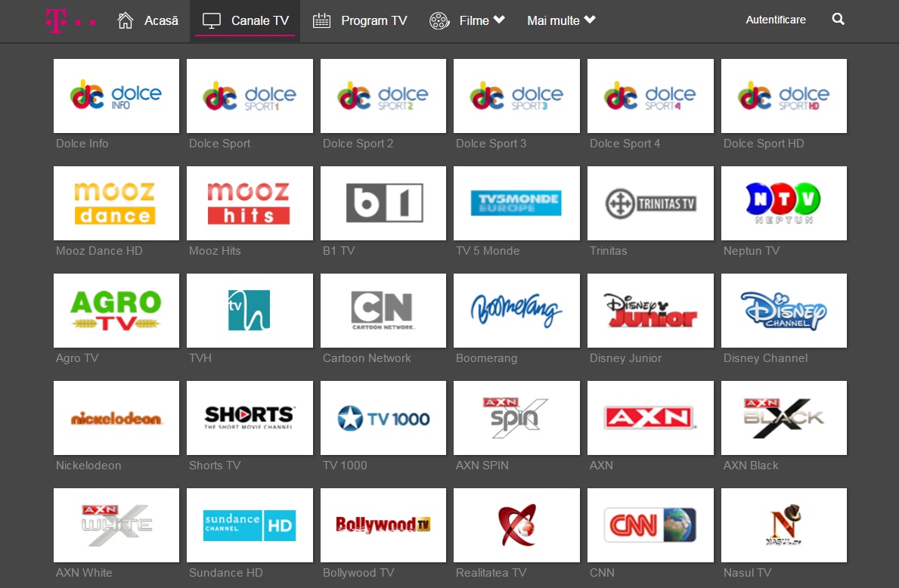
Task: Select the Dolce Sport 2 logo tile
Action: [383, 96]
